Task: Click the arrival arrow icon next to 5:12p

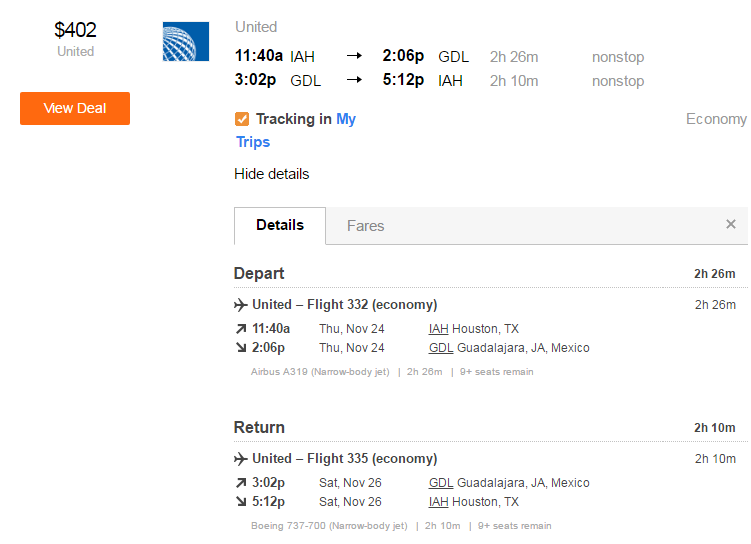Action: (x=241, y=501)
